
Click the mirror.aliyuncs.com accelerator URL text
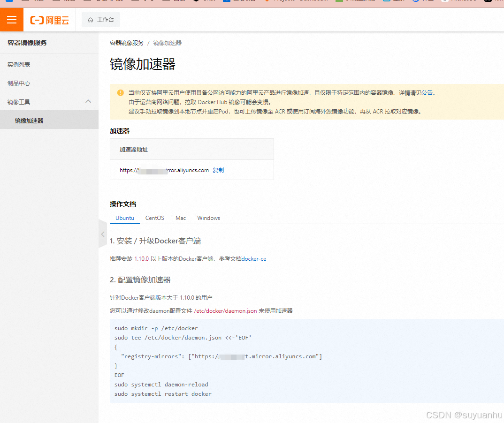(164, 170)
